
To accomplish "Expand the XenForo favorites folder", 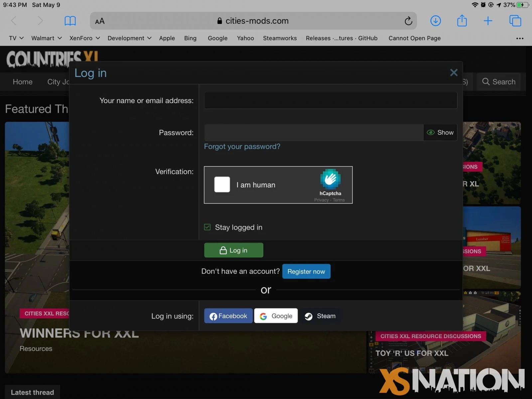I will (x=85, y=38).
